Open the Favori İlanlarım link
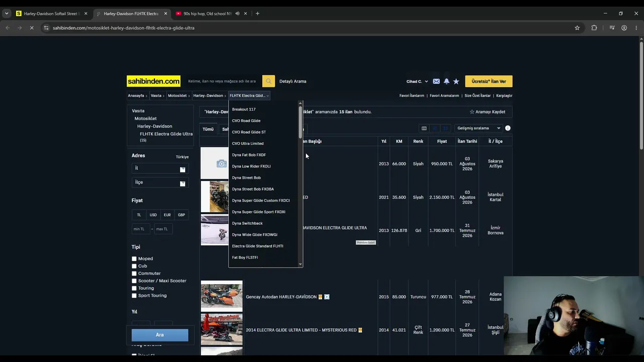644x362 pixels. pos(412,96)
